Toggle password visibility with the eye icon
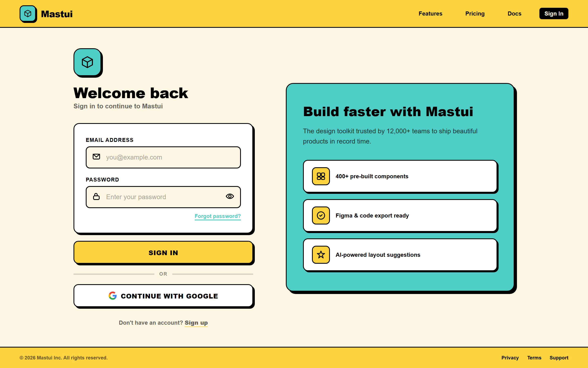The width and height of the screenshot is (588, 368). click(x=230, y=196)
